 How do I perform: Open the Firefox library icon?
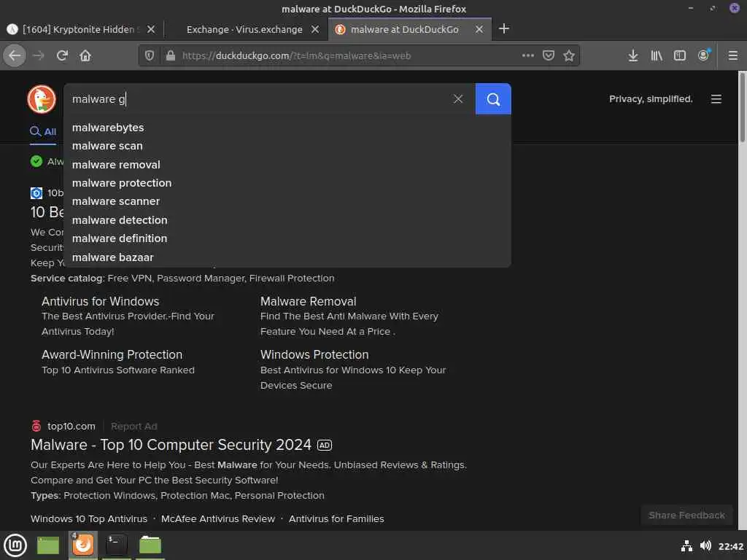click(657, 55)
